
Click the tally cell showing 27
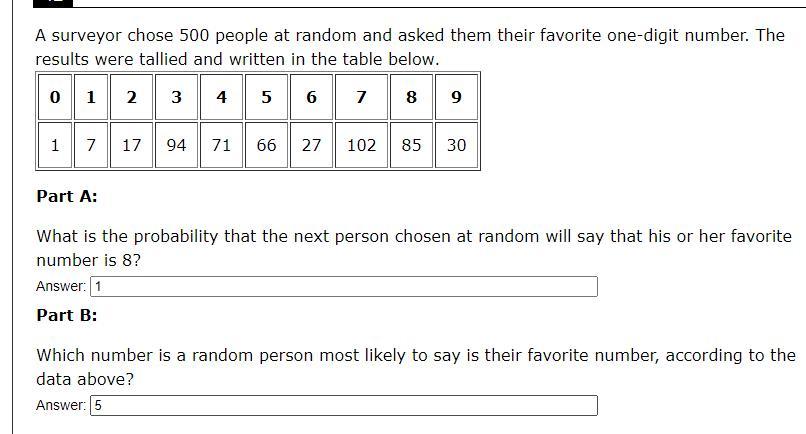coord(311,145)
